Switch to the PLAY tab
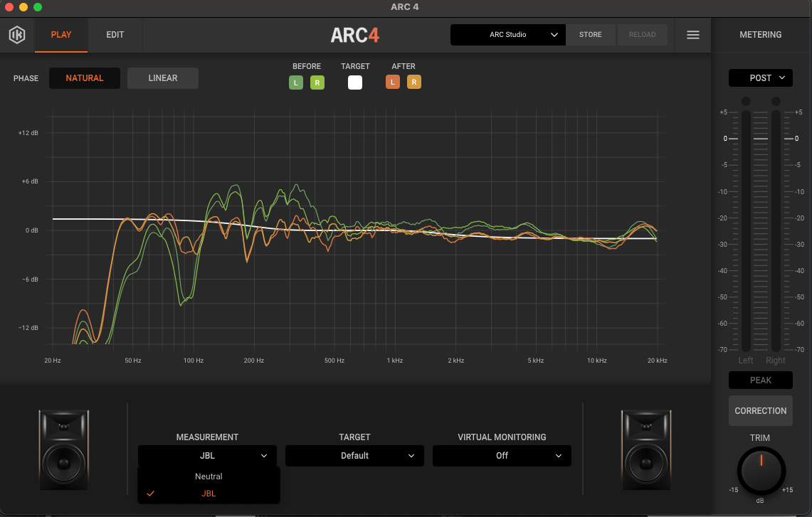Screen dimensions: 812x517 tap(61, 35)
